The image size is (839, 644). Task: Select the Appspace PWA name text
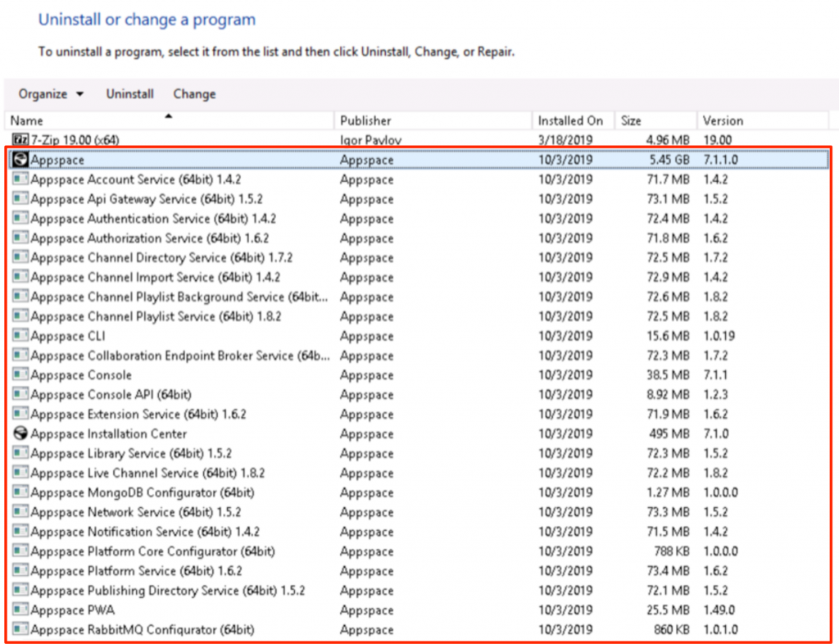click(73, 610)
